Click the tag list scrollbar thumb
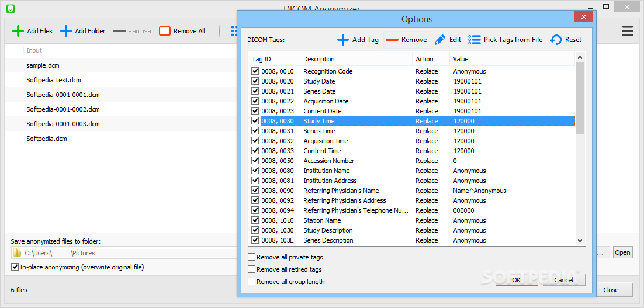The width and height of the screenshot is (644, 308). 580,98
